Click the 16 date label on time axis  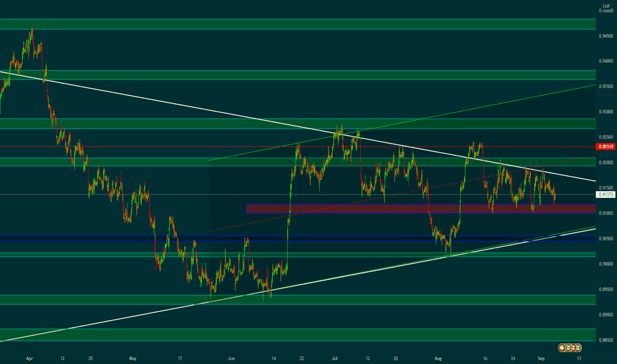tap(485, 359)
